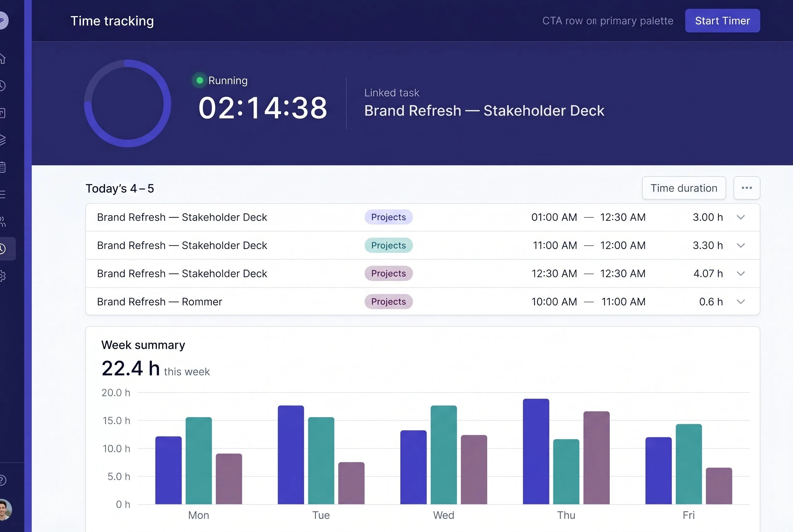The height and width of the screenshot is (532, 793).
Task: Click the 10:00 AM start time
Action: pos(554,302)
